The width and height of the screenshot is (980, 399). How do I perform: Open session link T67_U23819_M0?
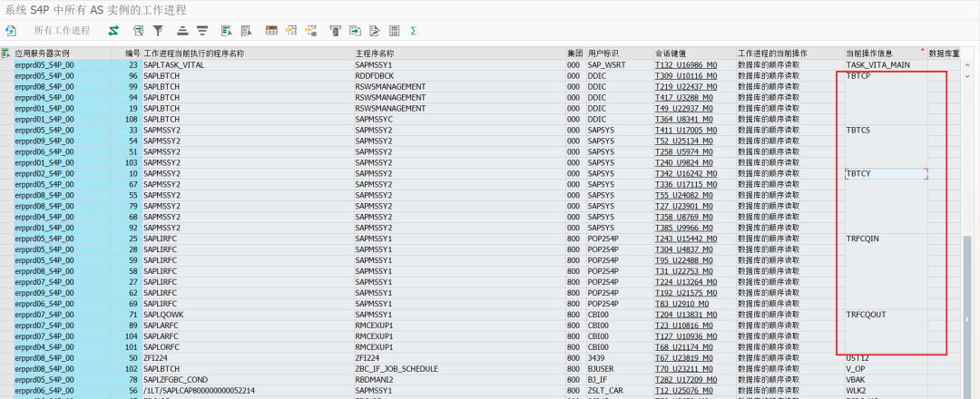pos(683,358)
